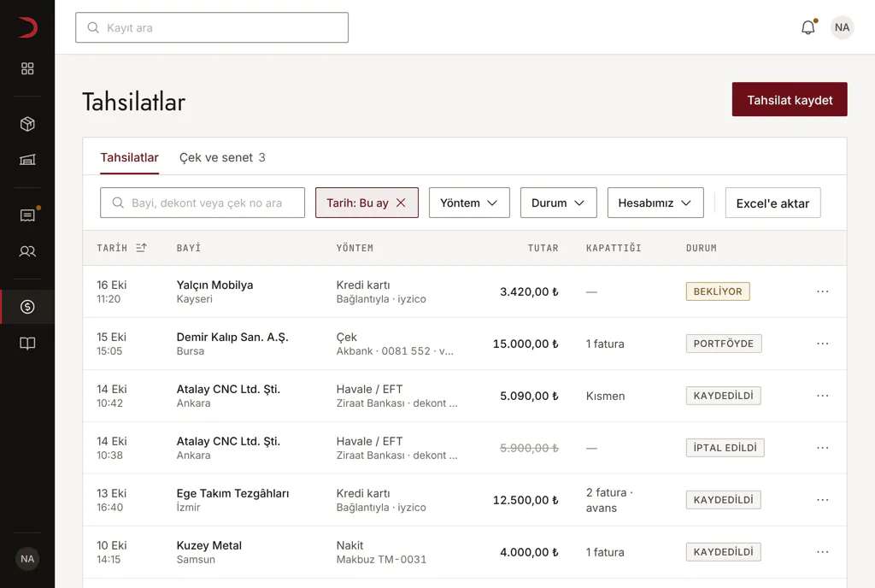Open the products box icon in sidebar
Image resolution: width=875 pixels, height=588 pixels.
click(27, 124)
